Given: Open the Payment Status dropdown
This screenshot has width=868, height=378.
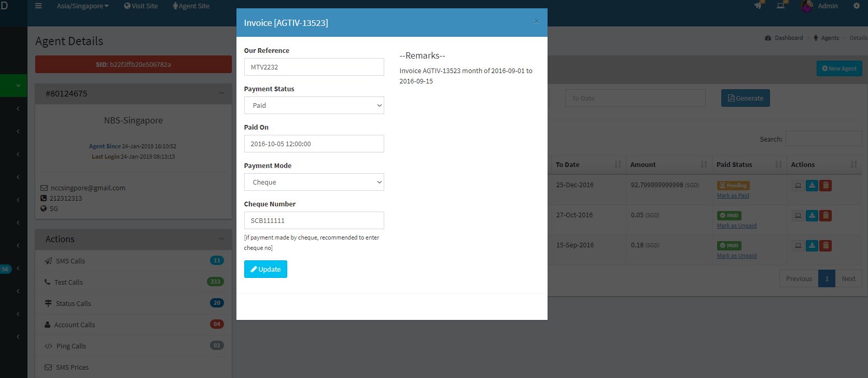Looking at the screenshot, I should tap(314, 105).
